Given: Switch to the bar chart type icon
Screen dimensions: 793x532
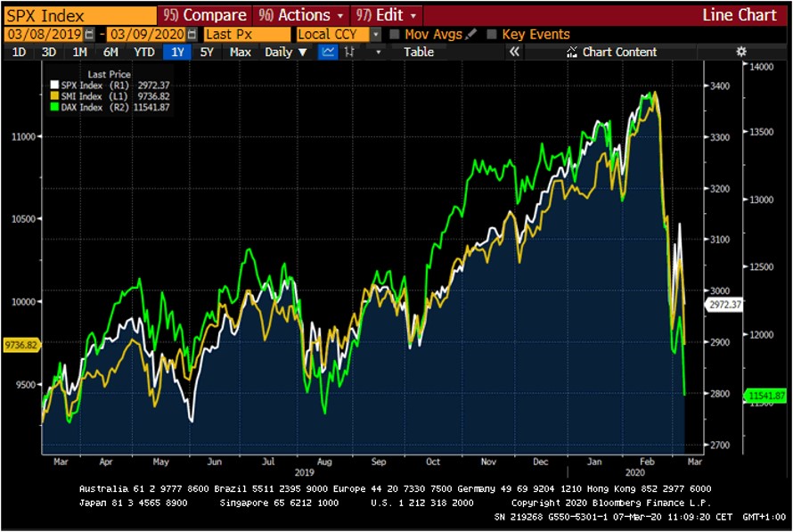Looking at the screenshot, I should click(x=349, y=52).
